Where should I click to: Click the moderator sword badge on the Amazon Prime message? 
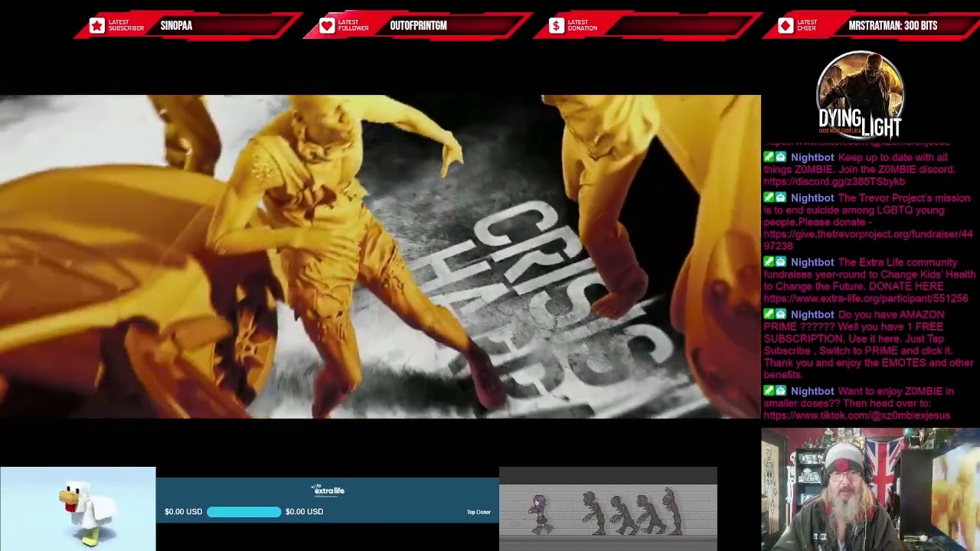point(769,315)
